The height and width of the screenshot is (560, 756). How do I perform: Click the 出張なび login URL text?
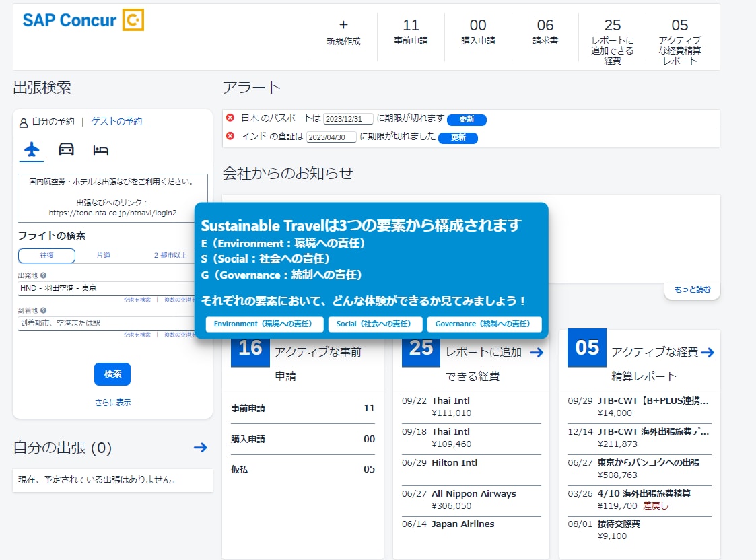113,213
